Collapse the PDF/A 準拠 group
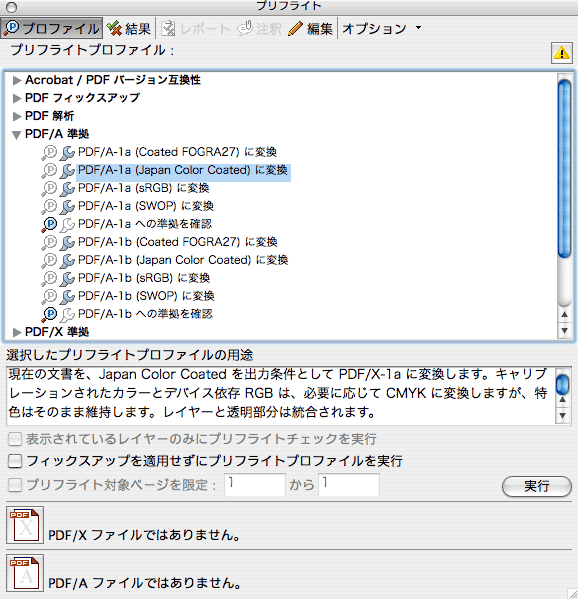This screenshot has width=578, height=599. tap(16, 134)
